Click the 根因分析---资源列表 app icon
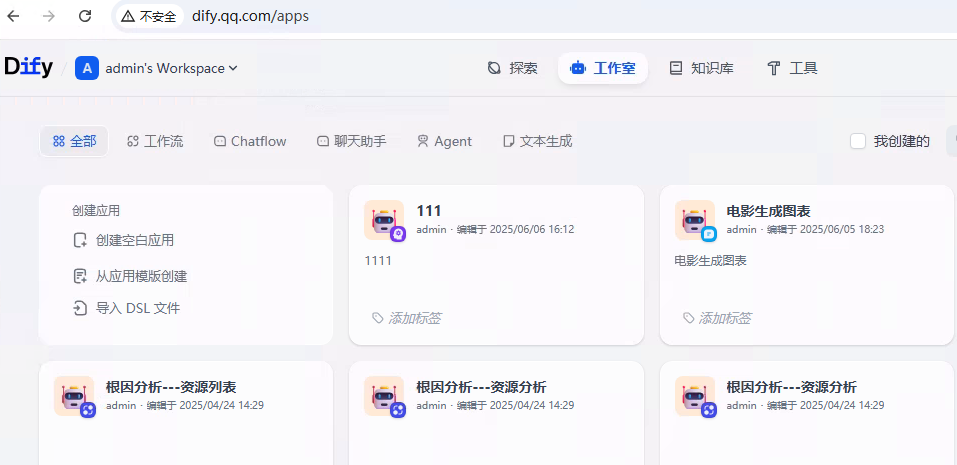 click(74, 396)
